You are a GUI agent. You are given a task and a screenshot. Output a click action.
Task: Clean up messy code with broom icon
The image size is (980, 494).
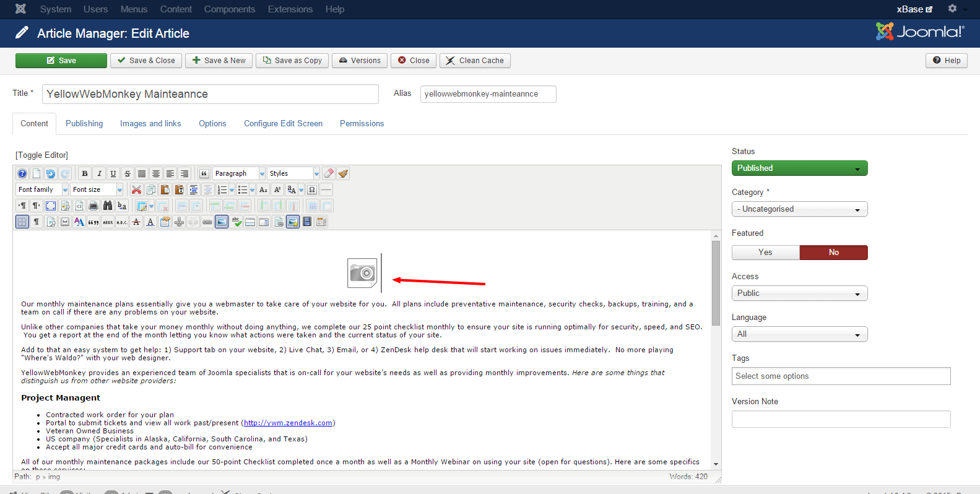(343, 174)
